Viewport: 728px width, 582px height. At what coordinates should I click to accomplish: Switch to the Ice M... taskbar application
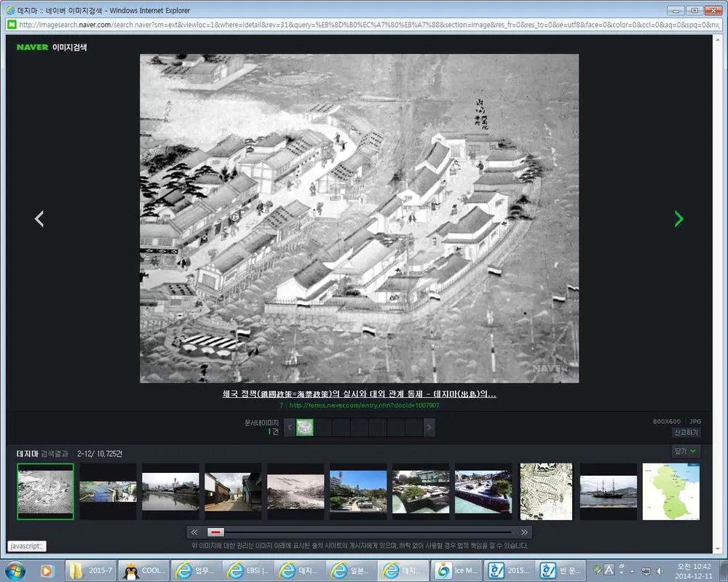457,570
